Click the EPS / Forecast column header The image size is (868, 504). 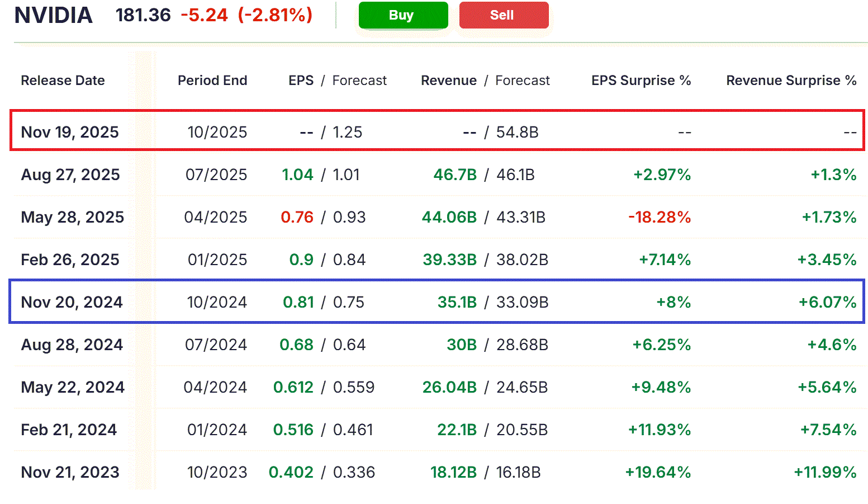click(x=337, y=81)
